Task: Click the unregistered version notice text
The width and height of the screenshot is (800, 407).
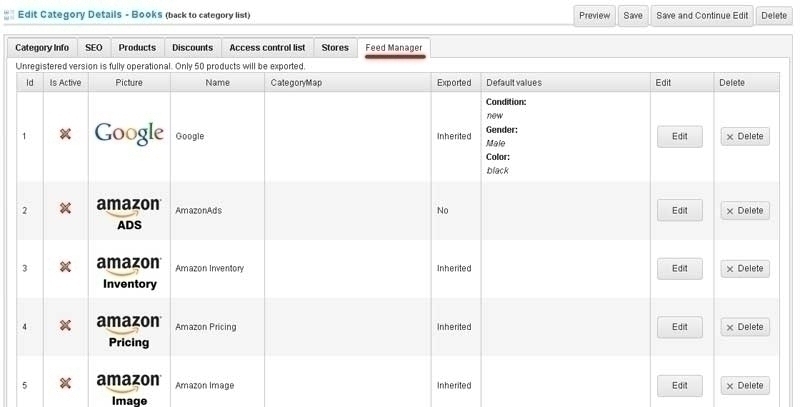Action: tap(160, 66)
